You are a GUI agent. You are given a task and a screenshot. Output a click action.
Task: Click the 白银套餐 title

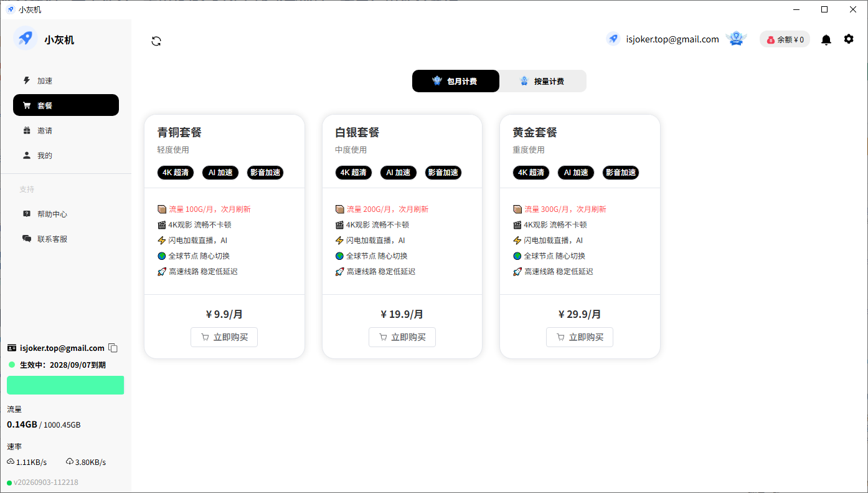[x=357, y=132]
